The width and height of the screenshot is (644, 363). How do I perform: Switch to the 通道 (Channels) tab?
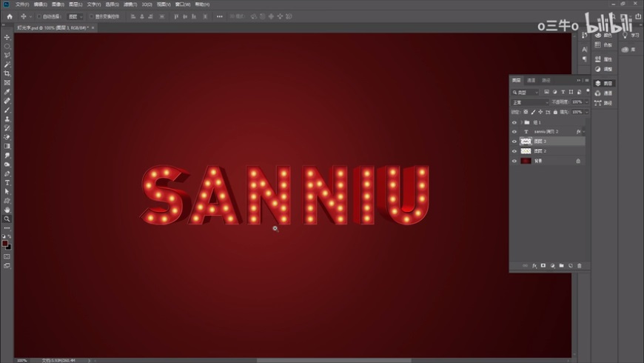[531, 80]
